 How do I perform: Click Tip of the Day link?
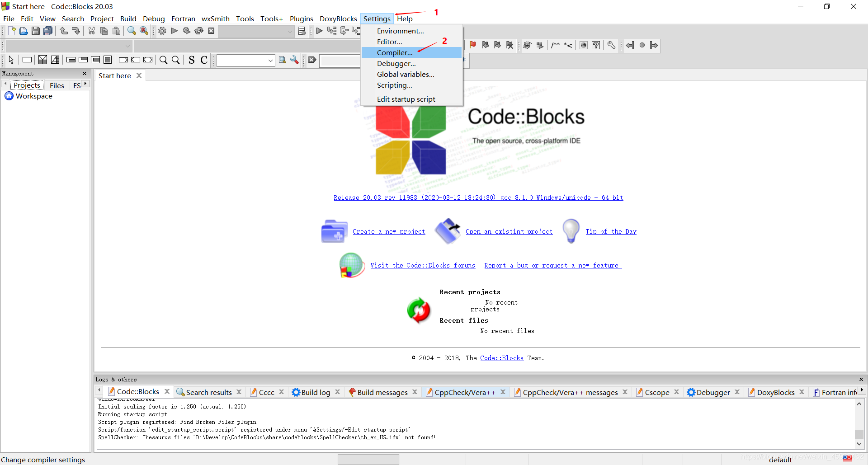[x=611, y=231]
